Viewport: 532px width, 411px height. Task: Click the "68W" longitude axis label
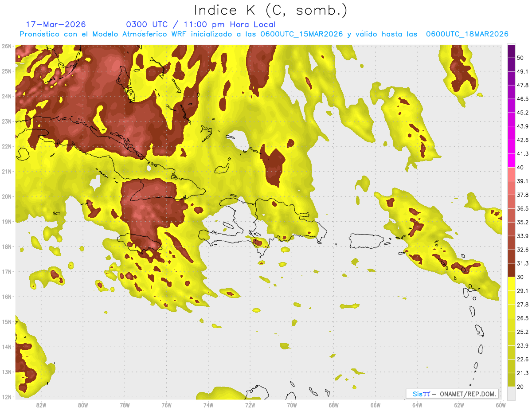pos(333,405)
